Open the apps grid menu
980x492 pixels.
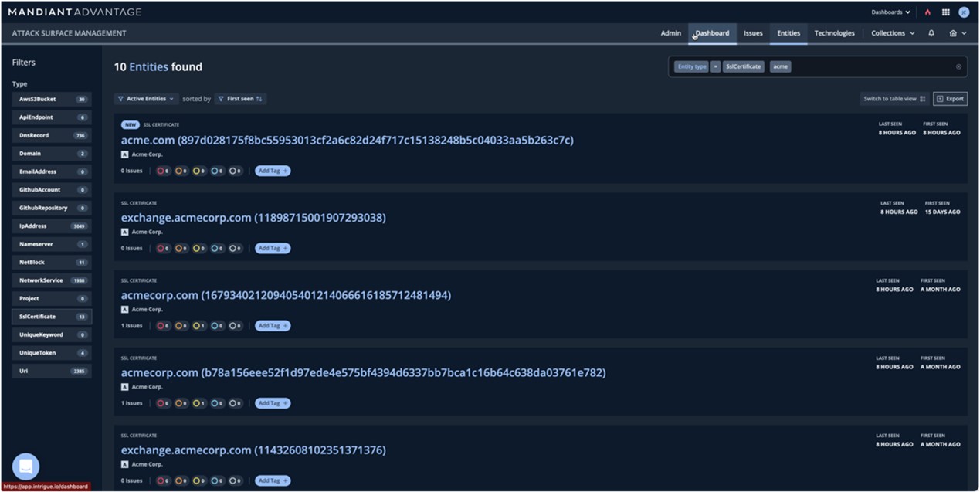point(945,12)
